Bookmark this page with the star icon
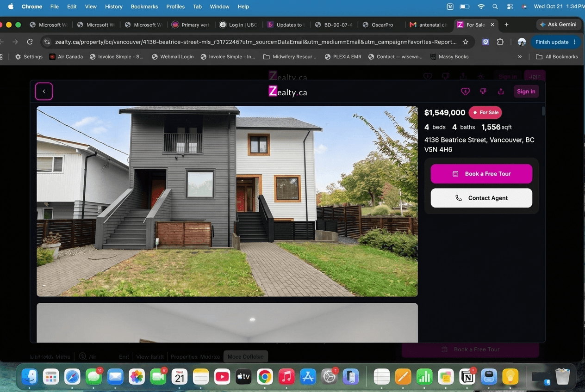Screen dimensions: 585x392 click(x=466, y=42)
